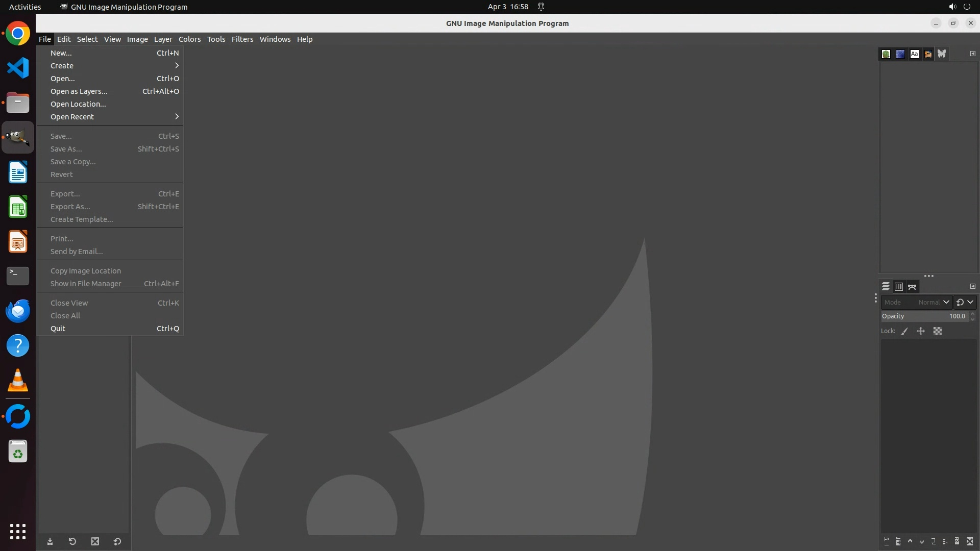Image resolution: width=980 pixels, height=551 pixels.
Task: Choose Open as Layers from the File menu
Action: (79, 91)
